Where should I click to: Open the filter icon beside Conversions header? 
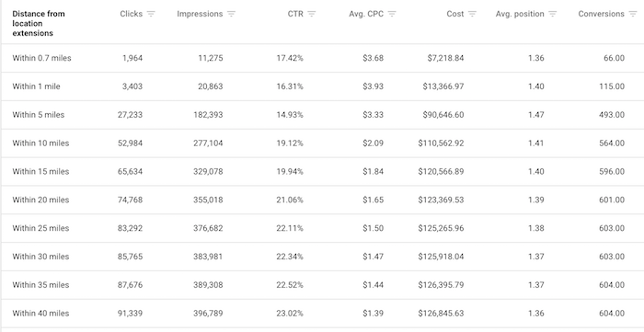pos(633,14)
